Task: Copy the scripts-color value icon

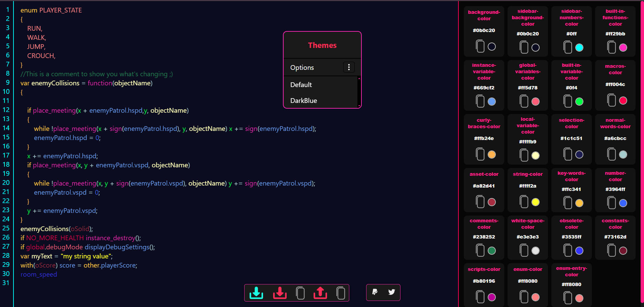Action: [x=480, y=297]
